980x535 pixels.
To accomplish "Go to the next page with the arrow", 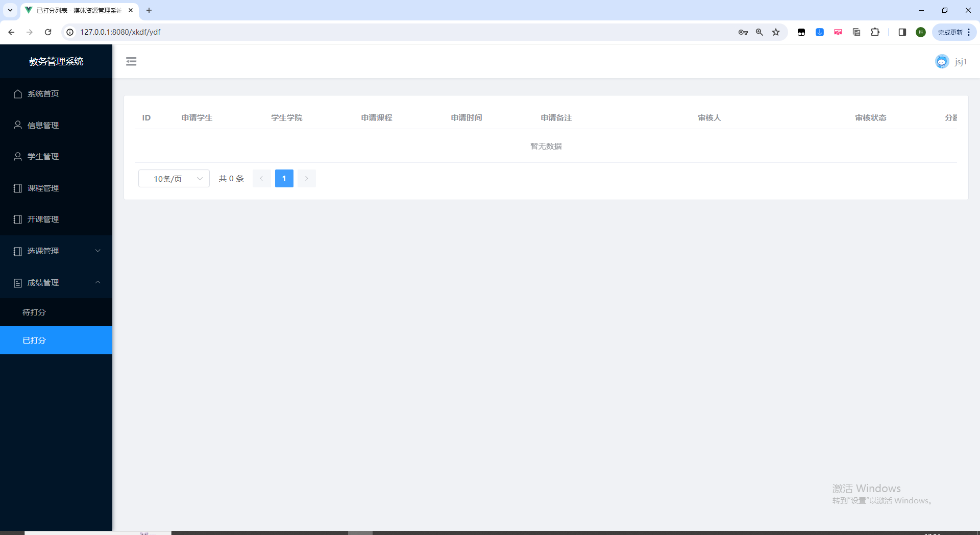I will 306,178.
